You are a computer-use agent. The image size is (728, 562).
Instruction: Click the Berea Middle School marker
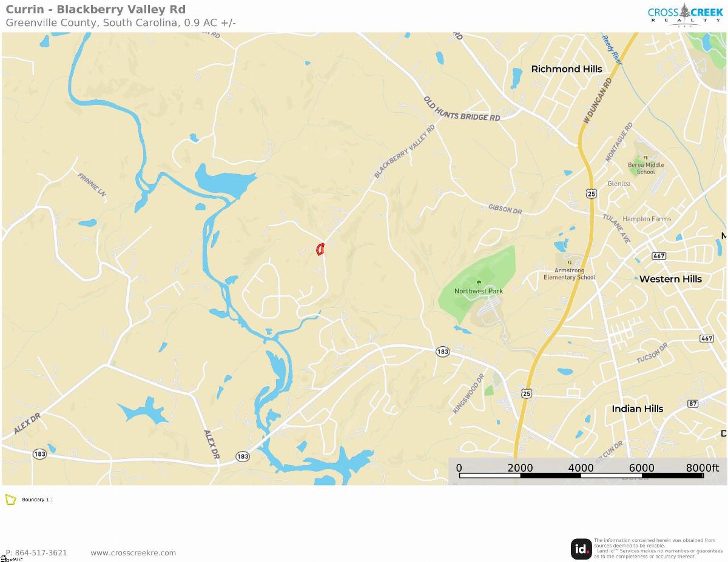tap(645, 158)
